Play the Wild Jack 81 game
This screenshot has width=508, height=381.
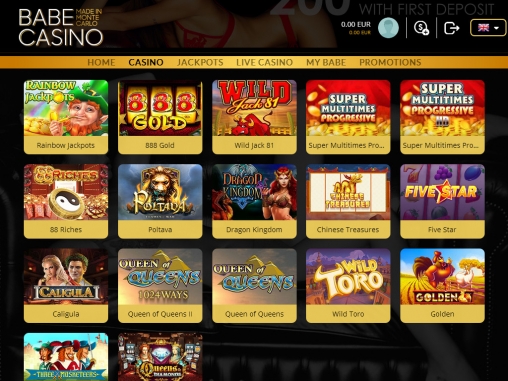[254, 117]
